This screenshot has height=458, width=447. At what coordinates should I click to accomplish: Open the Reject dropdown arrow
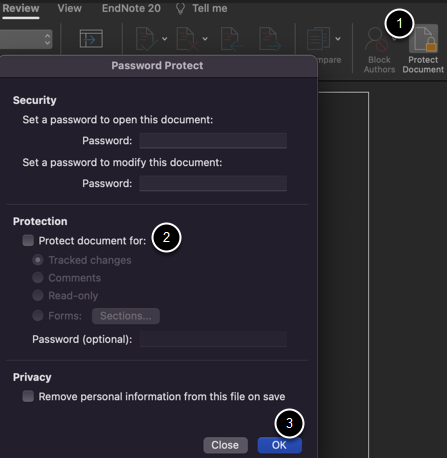[x=205, y=39]
